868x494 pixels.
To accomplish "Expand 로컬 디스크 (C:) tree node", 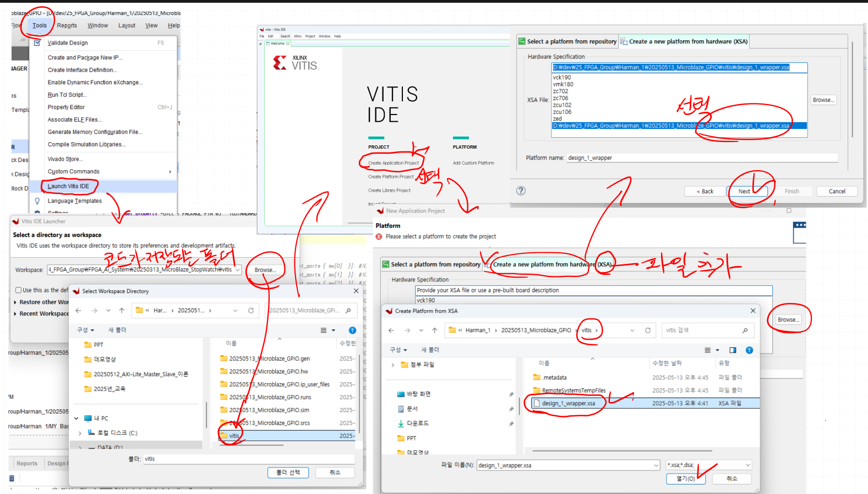I will tap(80, 433).
